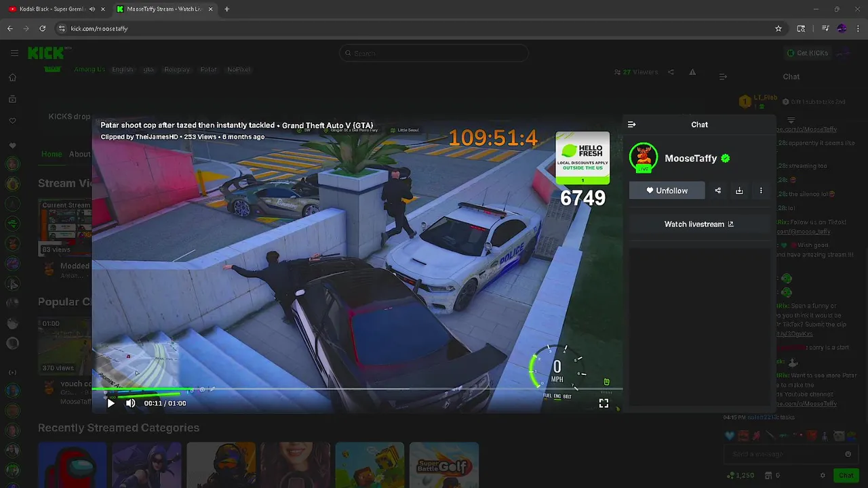The height and width of the screenshot is (488, 868).
Task: Open chat settings gear icon
Action: pos(823,475)
